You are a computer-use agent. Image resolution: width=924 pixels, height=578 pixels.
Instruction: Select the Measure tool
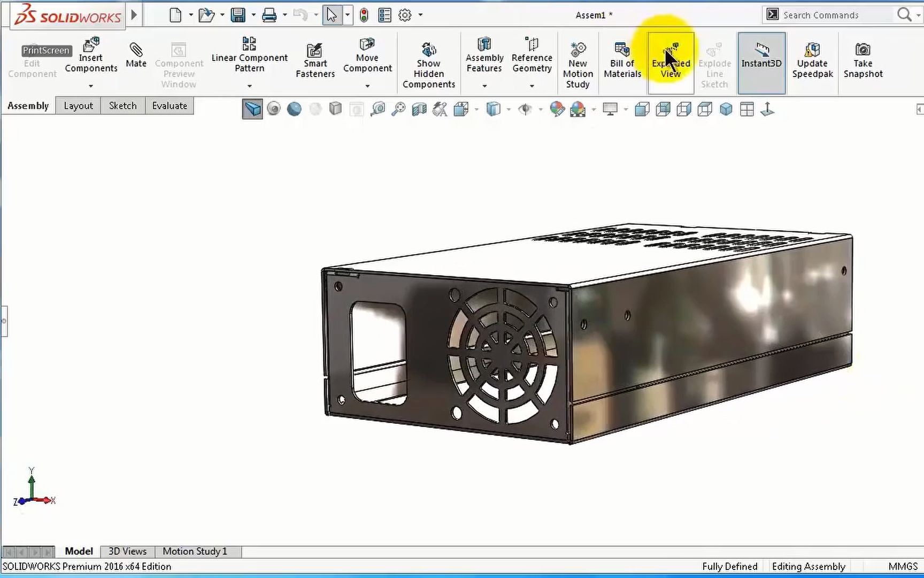[378, 109]
